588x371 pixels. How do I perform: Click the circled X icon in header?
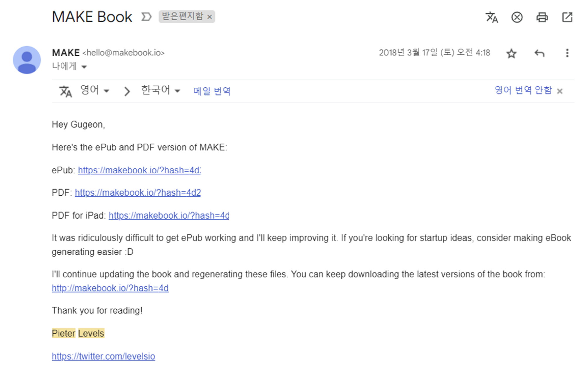click(517, 17)
